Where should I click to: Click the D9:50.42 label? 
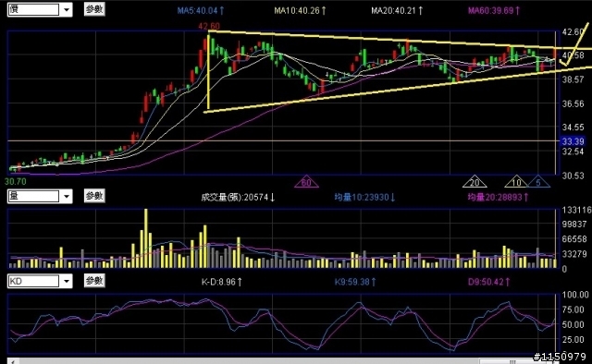pos(489,282)
